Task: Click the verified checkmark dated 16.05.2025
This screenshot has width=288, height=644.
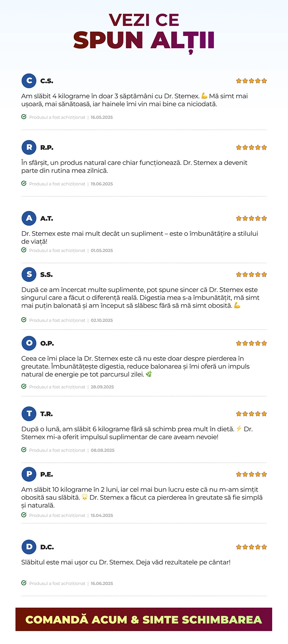Action: pos(24,117)
